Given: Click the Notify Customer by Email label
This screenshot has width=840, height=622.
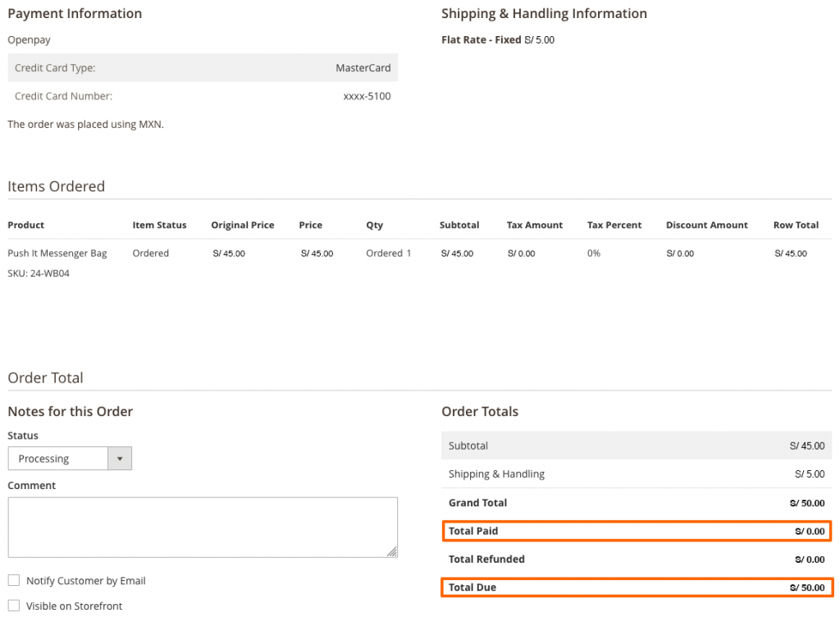Looking at the screenshot, I should click(x=85, y=581).
